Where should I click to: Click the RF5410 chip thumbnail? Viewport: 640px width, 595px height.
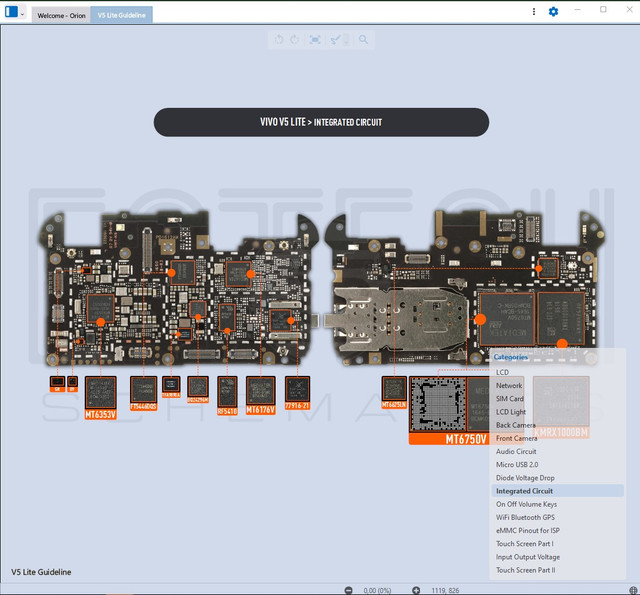pos(227,395)
